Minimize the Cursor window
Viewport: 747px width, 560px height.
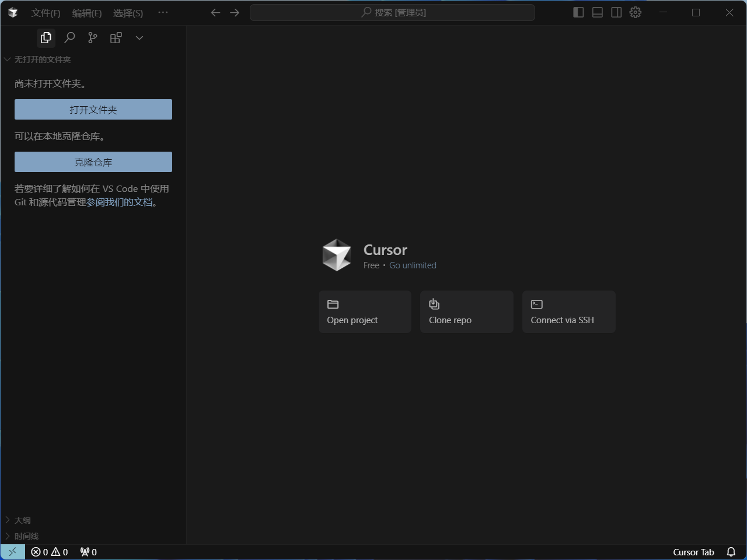(663, 12)
